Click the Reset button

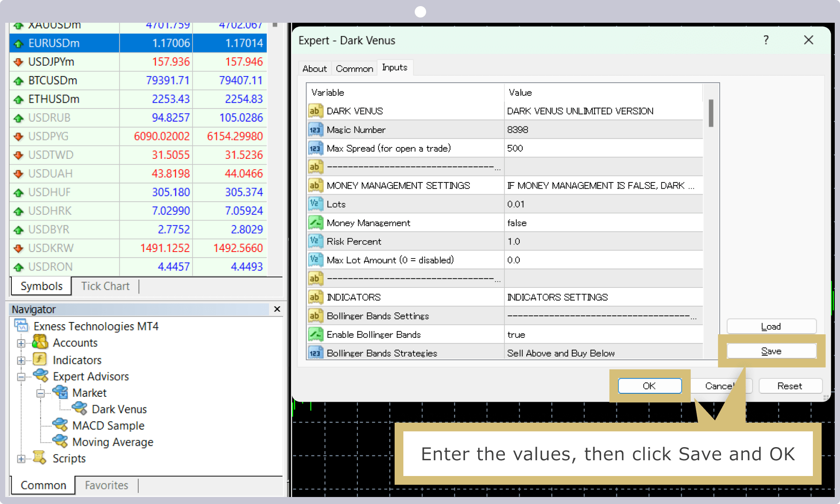(x=790, y=386)
